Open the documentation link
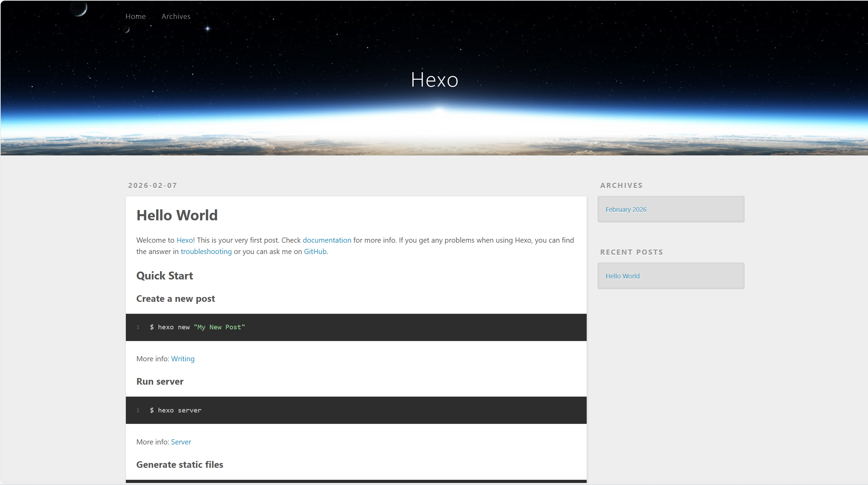 pyautogui.click(x=327, y=240)
